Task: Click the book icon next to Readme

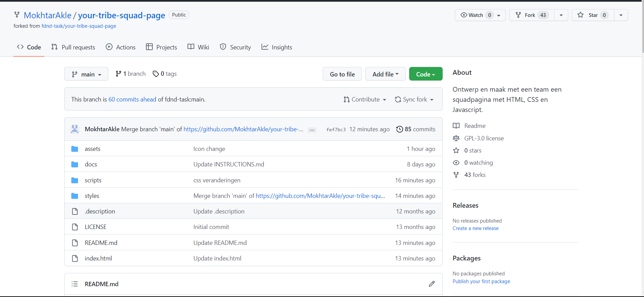Action: point(456,126)
